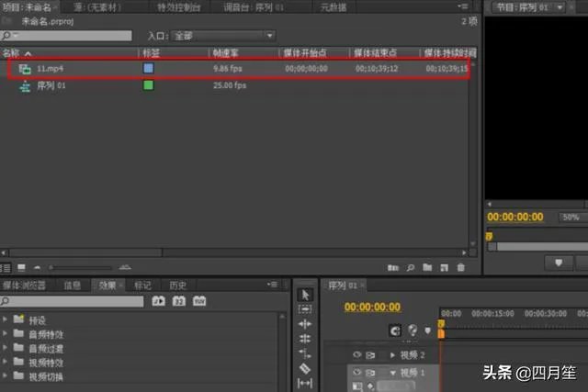Open effects panel flyout menu
The image size is (588, 392).
click(x=272, y=285)
